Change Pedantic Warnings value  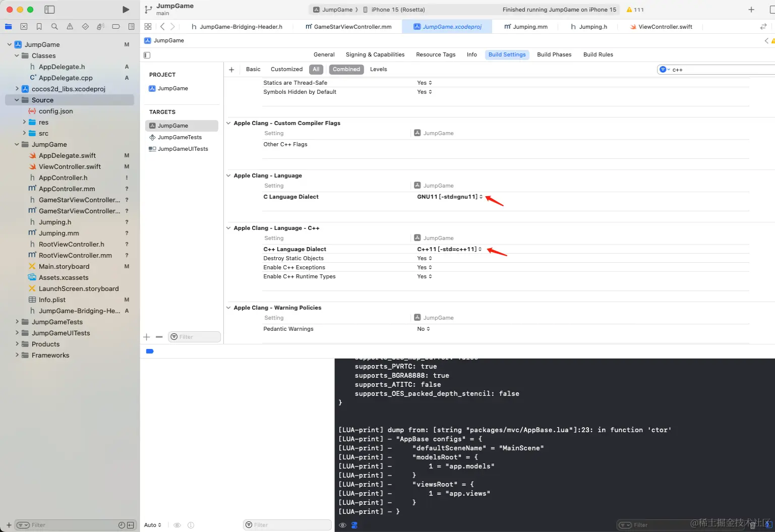pos(424,329)
